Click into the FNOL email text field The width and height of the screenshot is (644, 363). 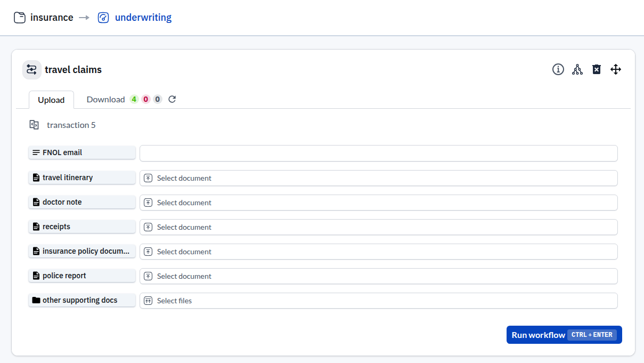(x=378, y=153)
